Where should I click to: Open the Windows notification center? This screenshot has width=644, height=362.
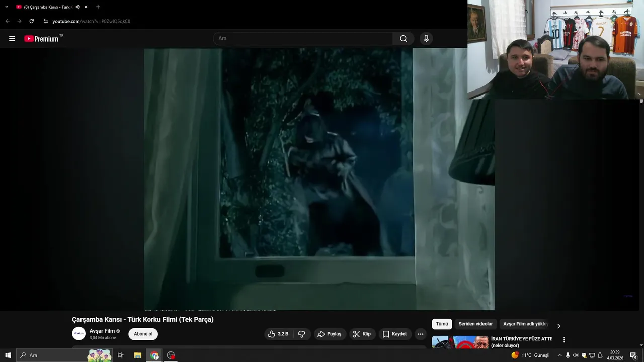coord(633,355)
